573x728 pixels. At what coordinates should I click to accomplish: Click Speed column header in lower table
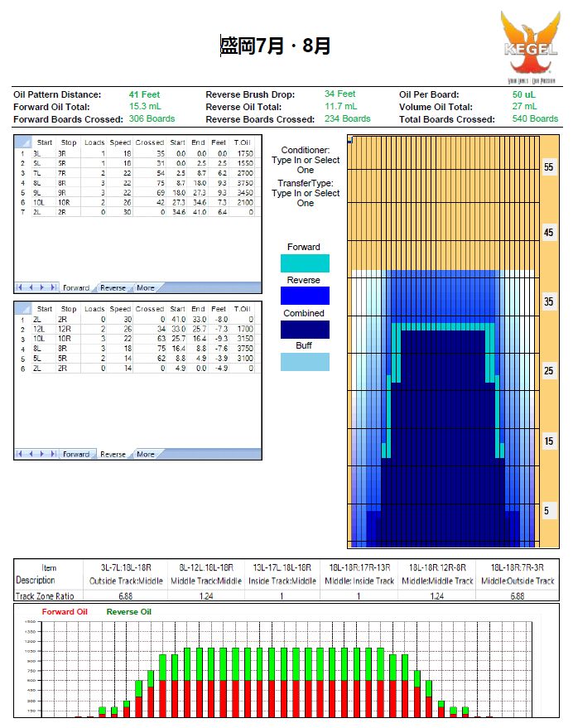[x=120, y=308]
